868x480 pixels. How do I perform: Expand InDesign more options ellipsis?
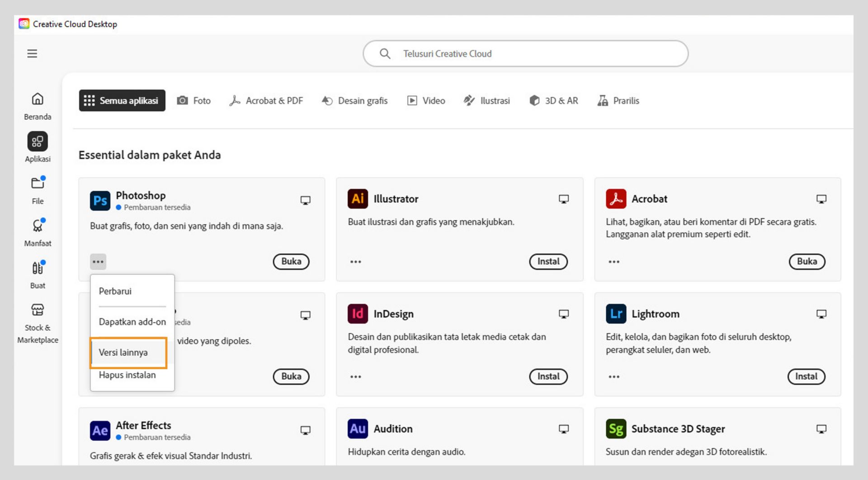click(356, 377)
